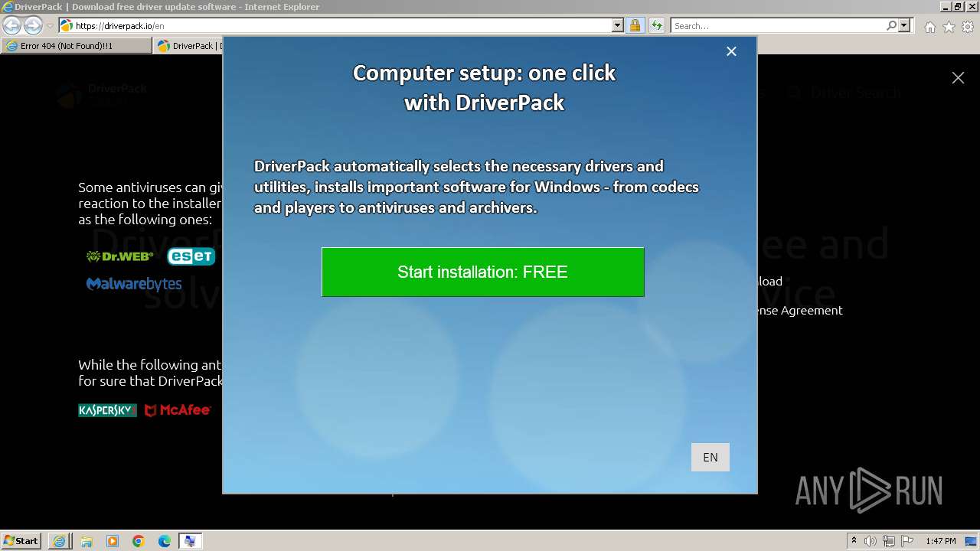
Task: Launch the media player taskbar icon
Action: pos(113,541)
